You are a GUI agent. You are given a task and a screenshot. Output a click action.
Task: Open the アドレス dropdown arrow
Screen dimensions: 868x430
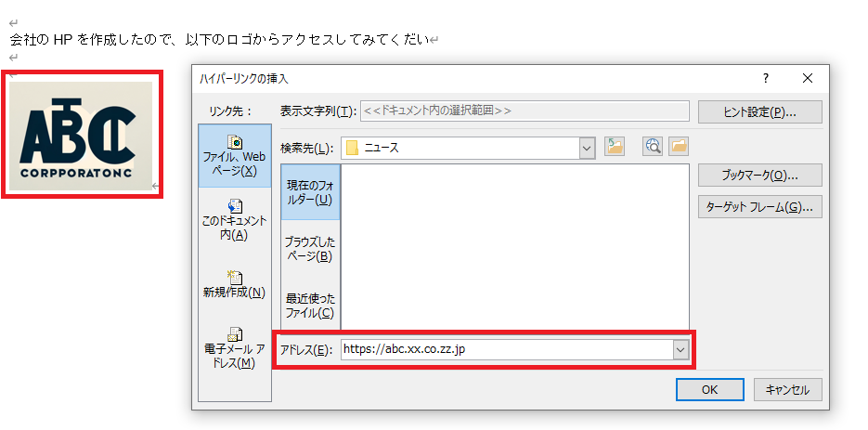point(680,349)
